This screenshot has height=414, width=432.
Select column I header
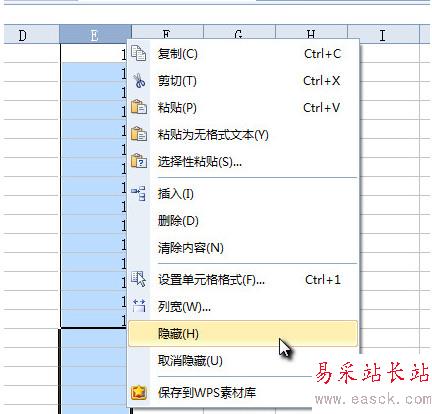pos(383,34)
